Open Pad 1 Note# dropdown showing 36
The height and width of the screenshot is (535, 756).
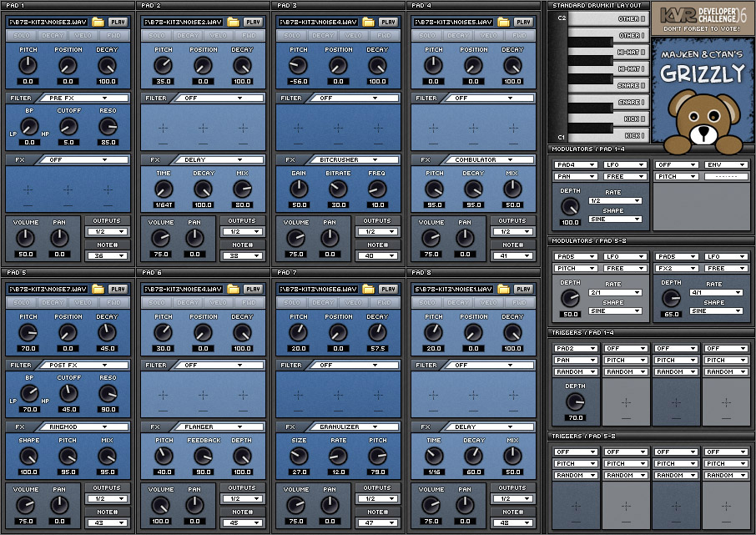coord(107,255)
